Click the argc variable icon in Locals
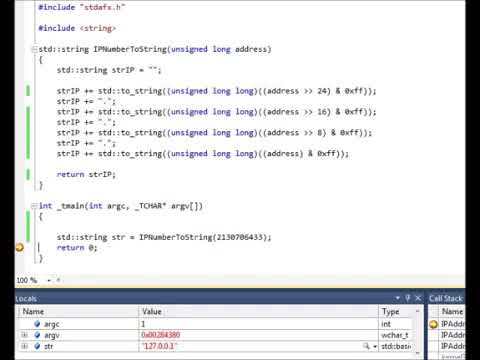The width and height of the screenshot is (480, 360). click(x=37, y=324)
